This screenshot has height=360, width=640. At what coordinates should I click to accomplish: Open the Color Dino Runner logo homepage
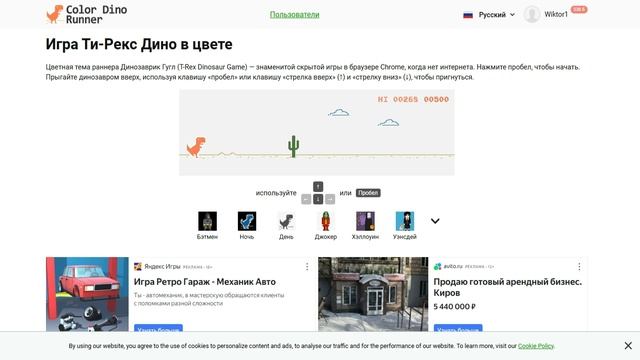click(x=87, y=14)
